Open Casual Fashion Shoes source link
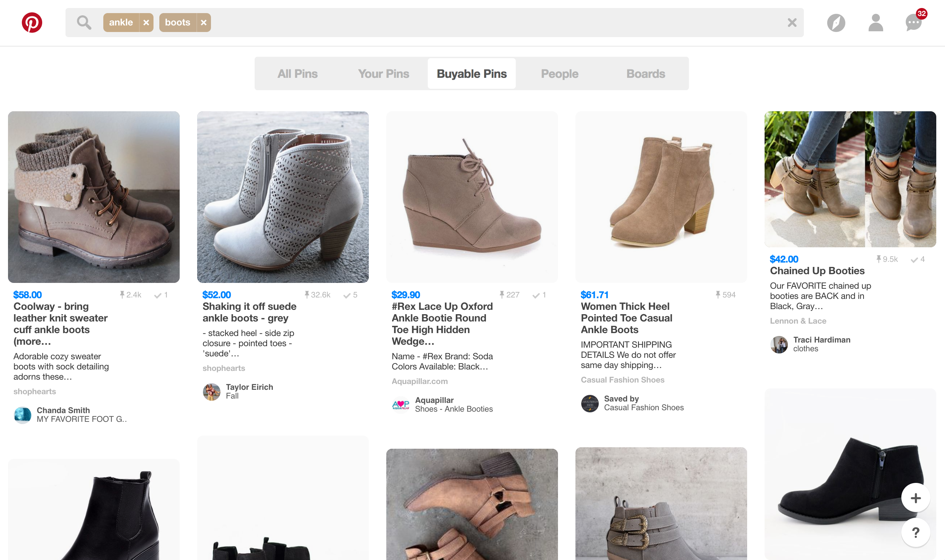945x560 pixels. pyautogui.click(x=622, y=380)
